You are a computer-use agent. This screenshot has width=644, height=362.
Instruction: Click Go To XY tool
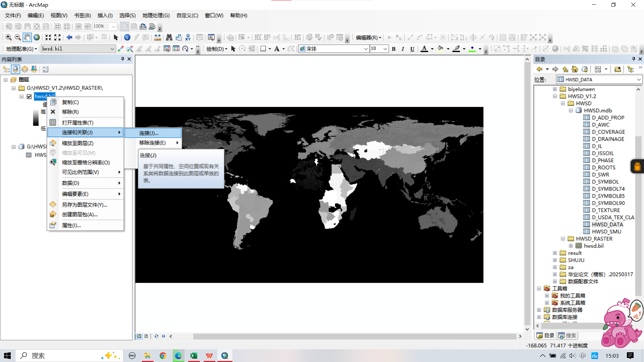click(x=188, y=37)
